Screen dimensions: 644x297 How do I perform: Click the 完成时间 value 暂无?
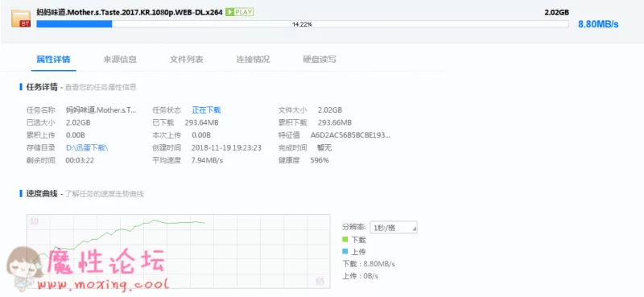click(x=324, y=147)
